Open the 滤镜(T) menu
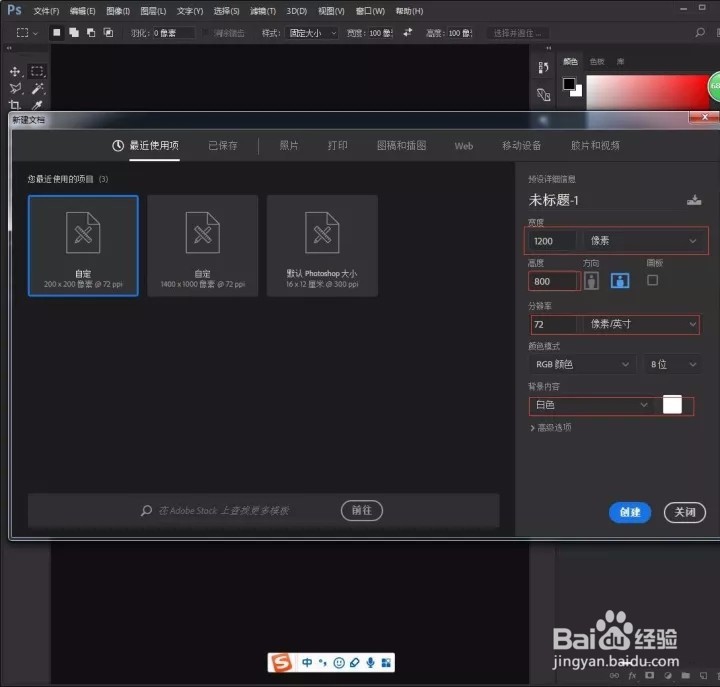The image size is (720, 687). click(263, 11)
